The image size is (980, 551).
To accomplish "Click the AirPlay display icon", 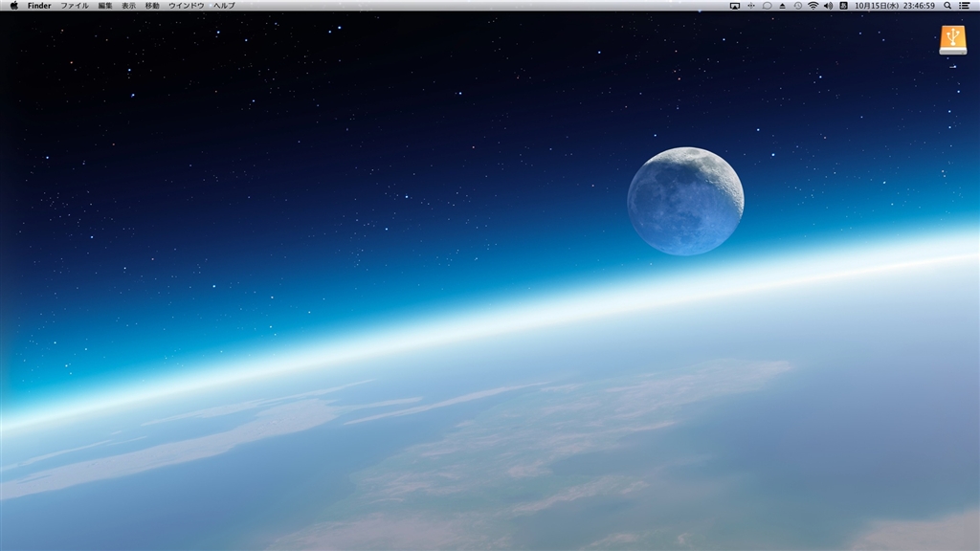I will 735,6.
